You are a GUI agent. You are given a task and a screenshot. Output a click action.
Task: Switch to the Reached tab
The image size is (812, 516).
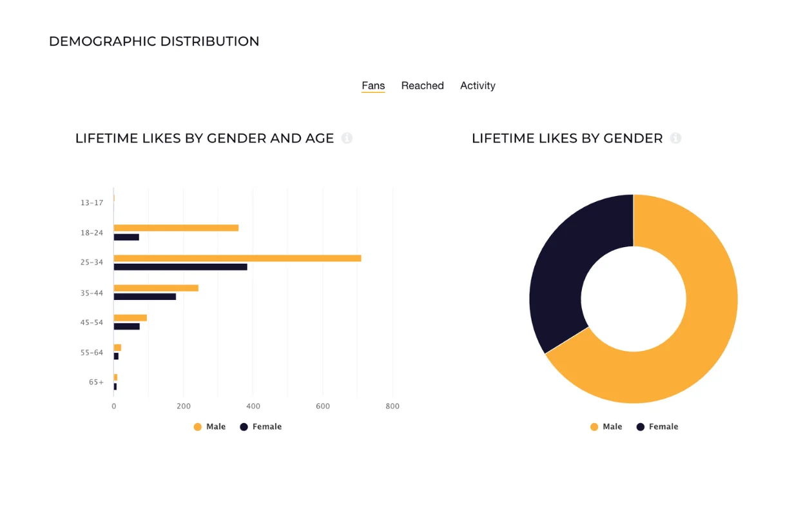point(422,86)
